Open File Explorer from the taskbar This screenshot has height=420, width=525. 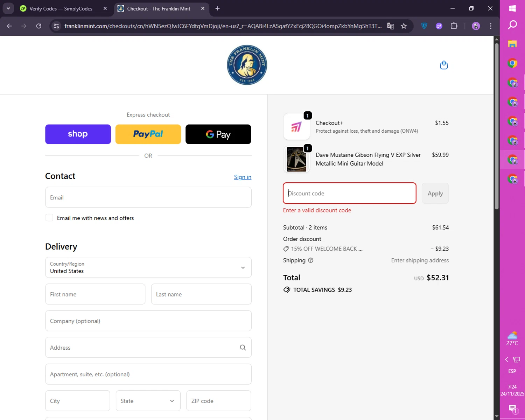(512, 44)
